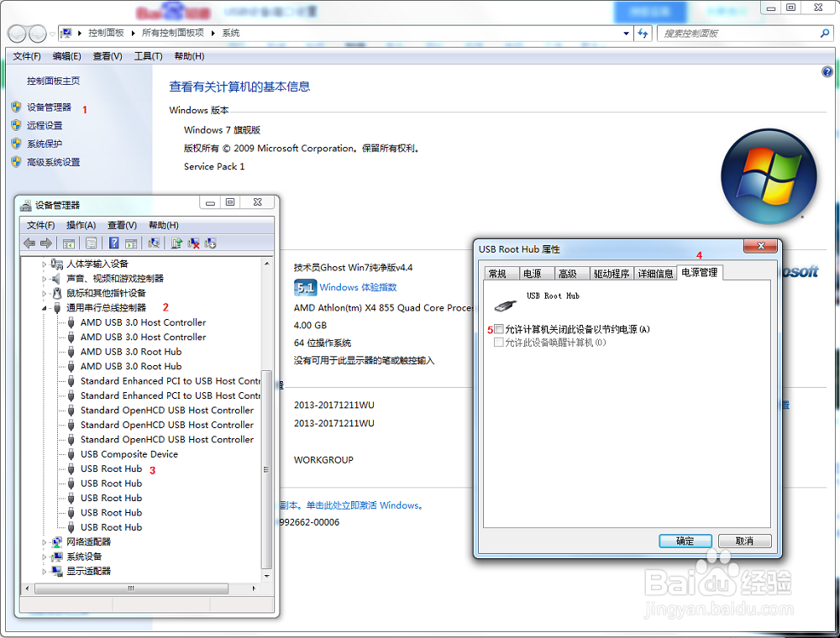The width and height of the screenshot is (840, 638).
Task: Click 所有控制面板项 breadcrumb in address bar
Action: (x=173, y=34)
